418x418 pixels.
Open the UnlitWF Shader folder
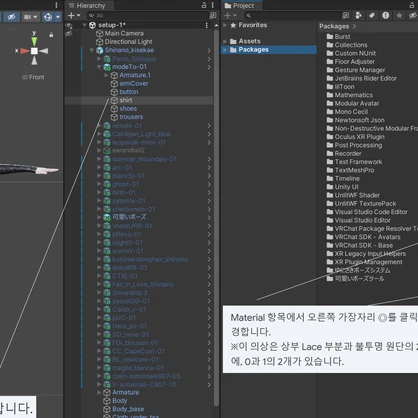coord(353,195)
